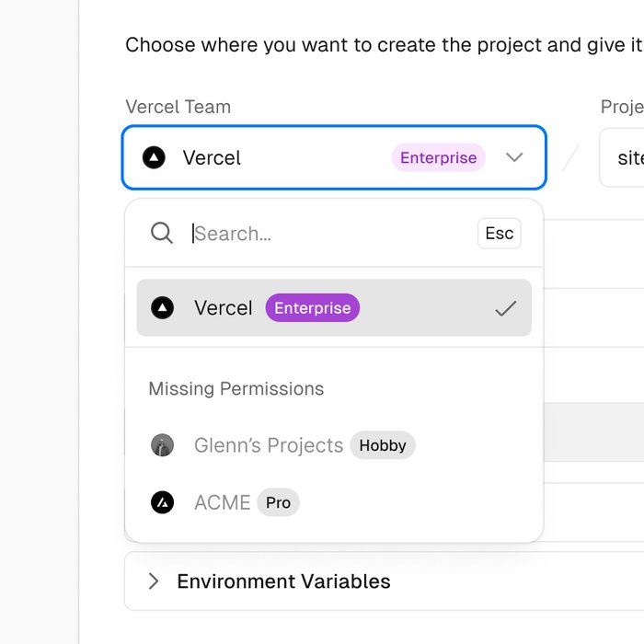Click the purple Enterprise badge in list
The image size is (644, 644).
click(313, 308)
